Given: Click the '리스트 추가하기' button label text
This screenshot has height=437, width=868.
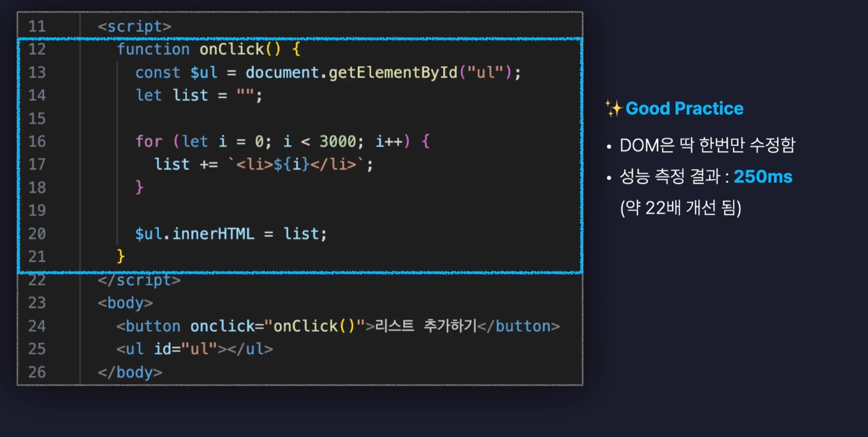Looking at the screenshot, I should point(426,326).
